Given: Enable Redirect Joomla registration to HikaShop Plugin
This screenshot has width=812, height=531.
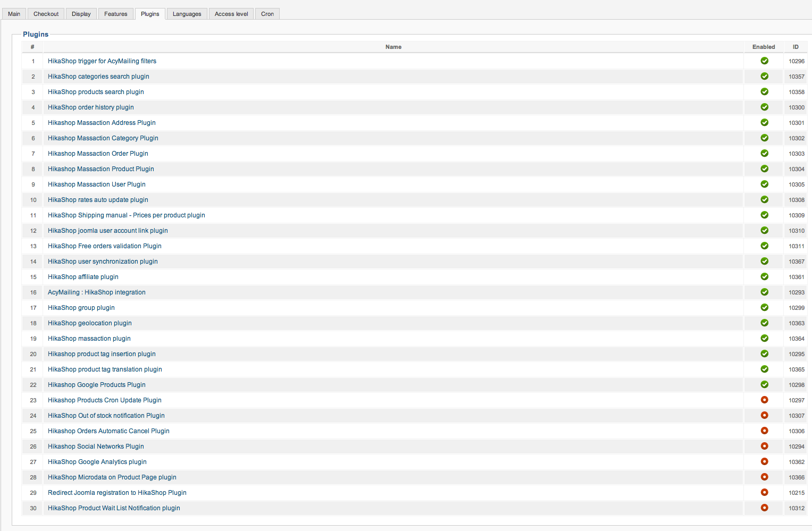Looking at the screenshot, I should click(x=765, y=492).
